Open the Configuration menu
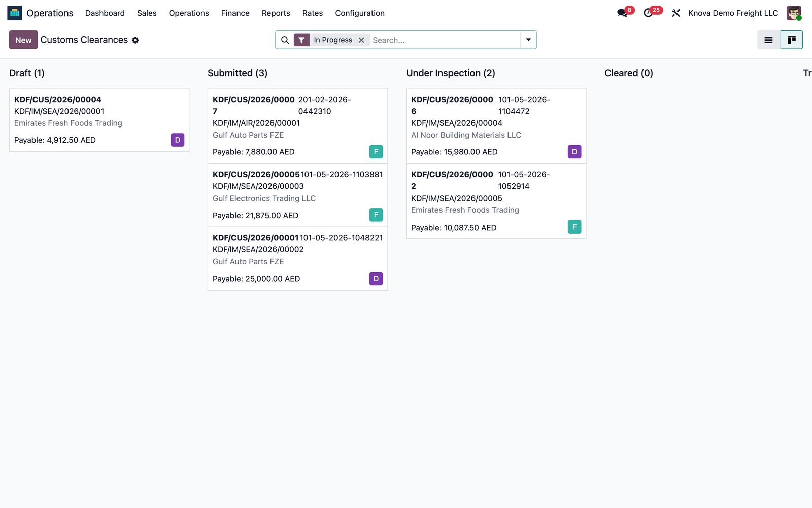812x508 pixels. click(360, 13)
